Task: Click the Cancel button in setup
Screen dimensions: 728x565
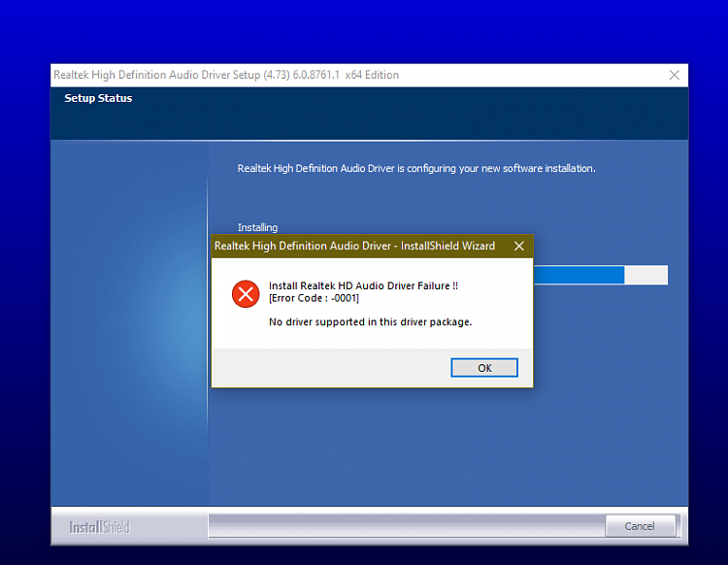Action: 641,526
